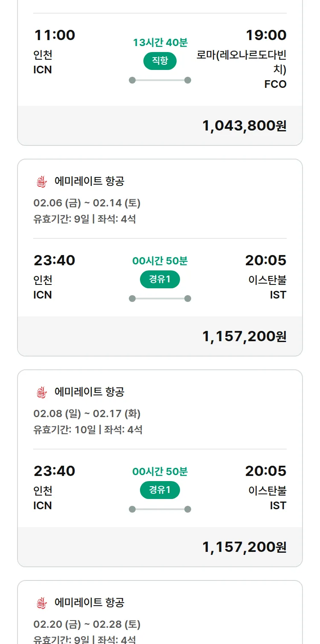
Task: Tap the 경유1 badge on the 02.06 flight
Action: (x=160, y=279)
